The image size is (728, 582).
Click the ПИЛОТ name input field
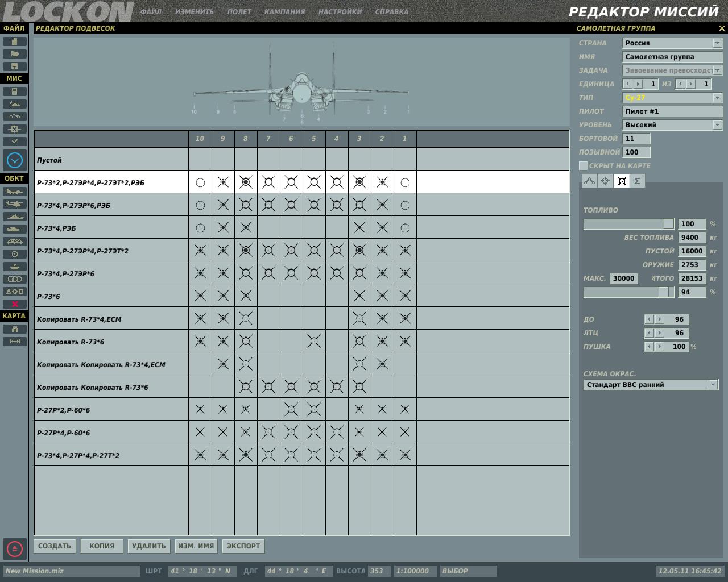(673, 111)
